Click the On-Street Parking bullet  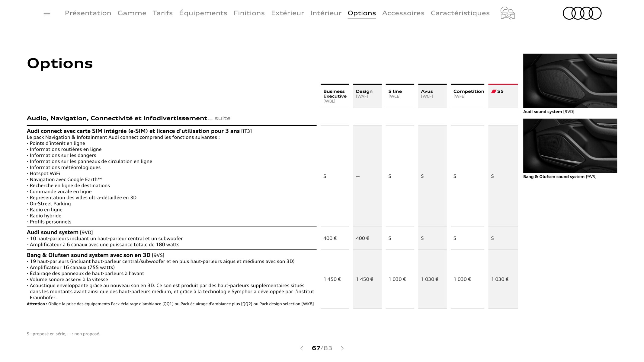point(49,204)
